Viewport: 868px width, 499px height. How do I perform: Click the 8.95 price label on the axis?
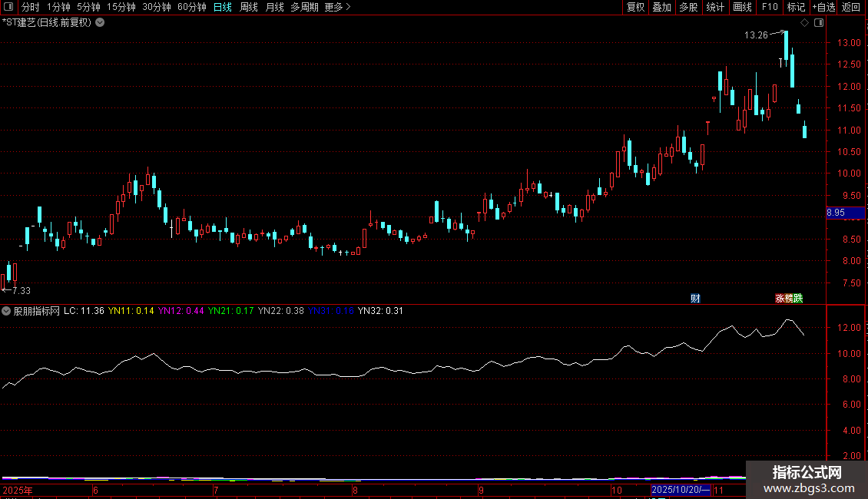[x=845, y=213]
